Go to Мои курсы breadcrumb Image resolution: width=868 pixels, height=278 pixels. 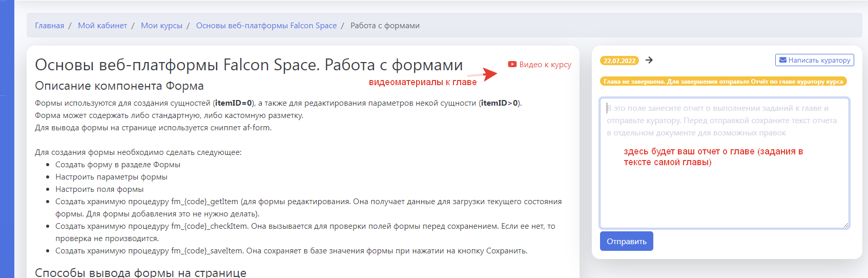[161, 26]
